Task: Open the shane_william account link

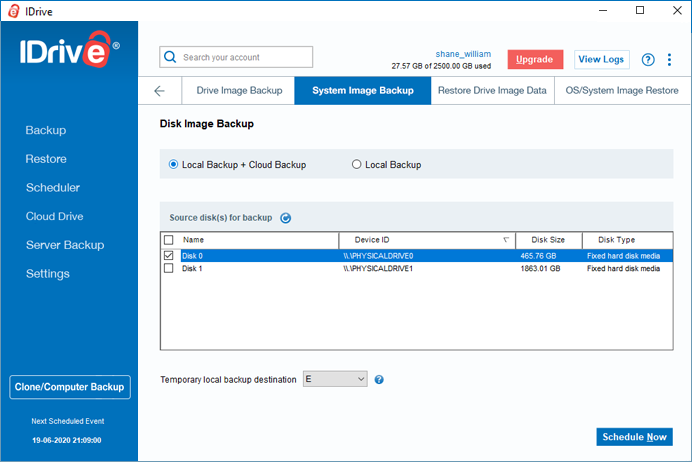Action: pyautogui.click(x=463, y=54)
